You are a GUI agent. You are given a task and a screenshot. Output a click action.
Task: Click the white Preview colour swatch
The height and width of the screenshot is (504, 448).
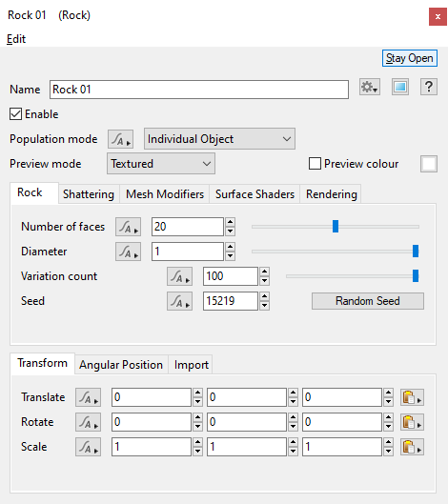click(429, 164)
